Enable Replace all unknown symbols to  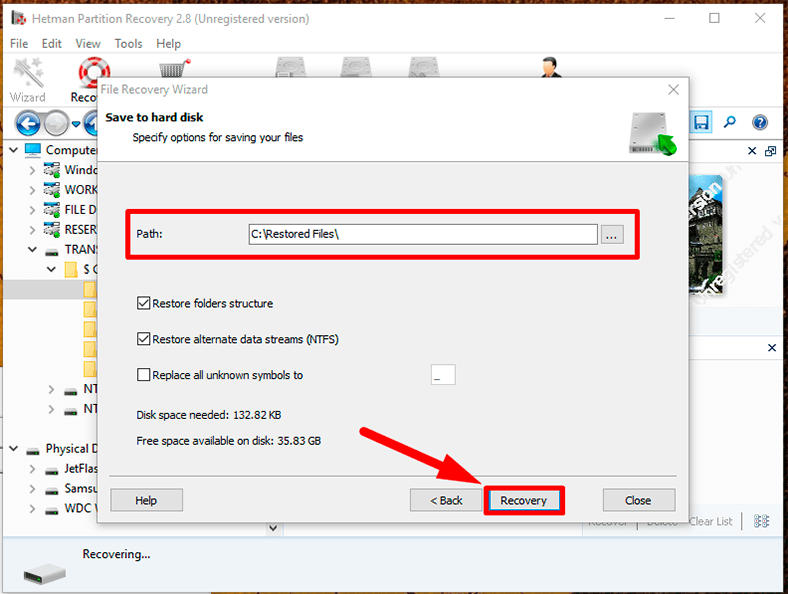click(144, 374)
